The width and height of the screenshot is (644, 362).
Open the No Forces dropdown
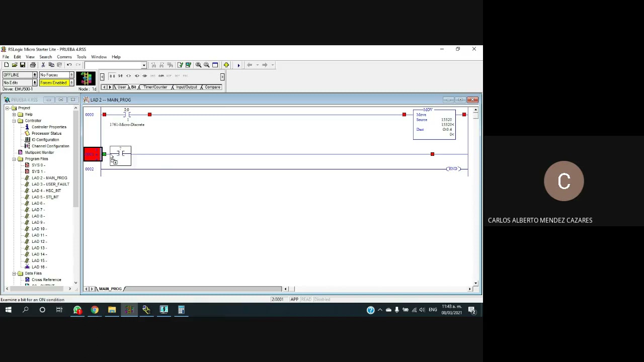coord(71,75)
